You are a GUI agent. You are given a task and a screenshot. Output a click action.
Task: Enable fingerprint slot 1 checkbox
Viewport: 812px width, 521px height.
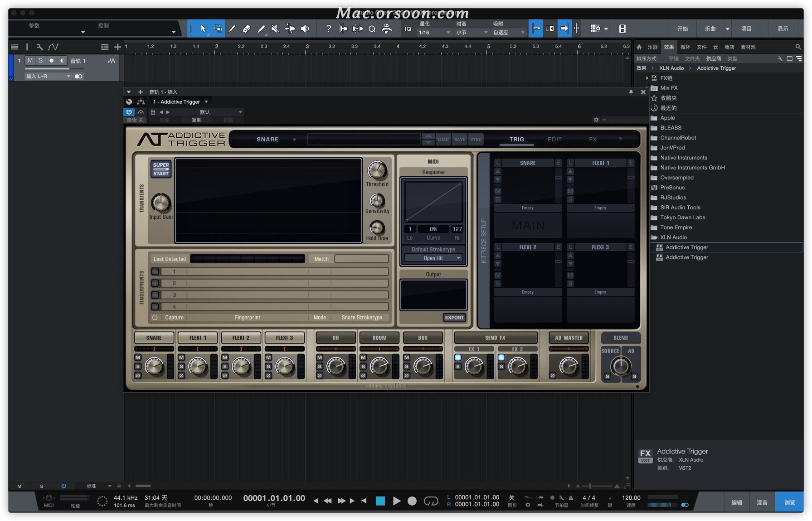point(155,271)
